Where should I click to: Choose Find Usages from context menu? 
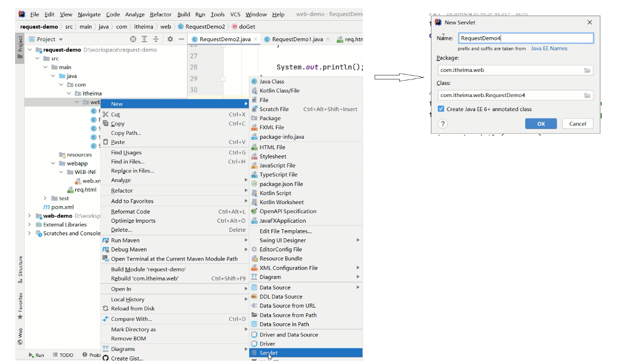click(x=173, y=153)
